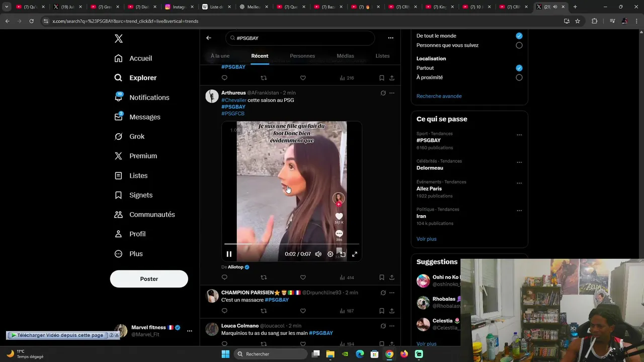Like CHAMPION PARISIEN post
Viewport: 644px width, 362px height.
303,311
